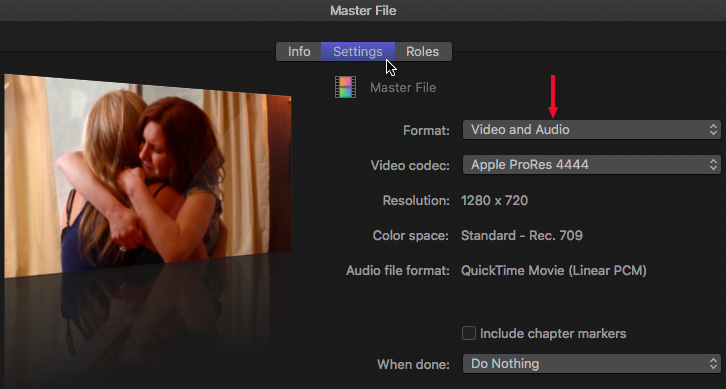The image size is (726, 389).
Task: Open the Format dropdown
Action: (592, 130)
